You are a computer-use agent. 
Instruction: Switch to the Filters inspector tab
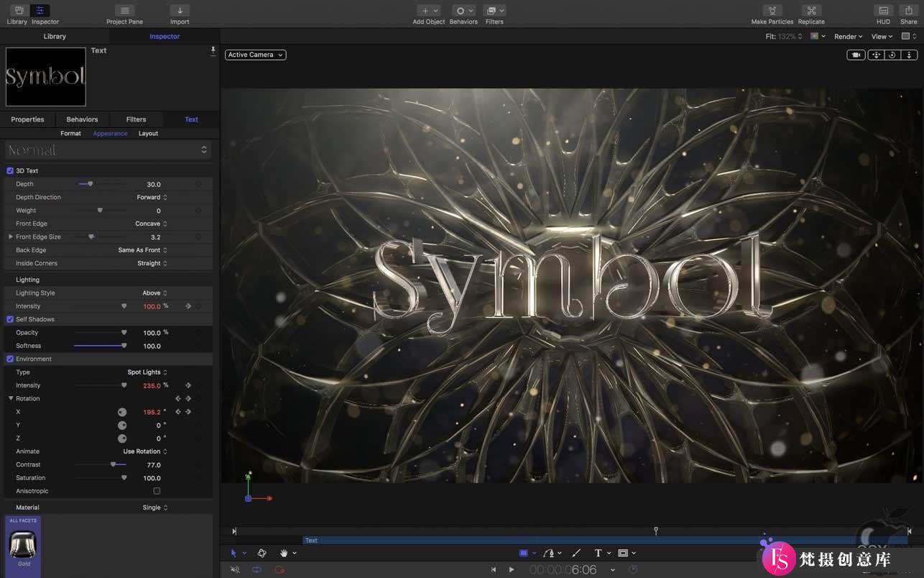[136, 119]
